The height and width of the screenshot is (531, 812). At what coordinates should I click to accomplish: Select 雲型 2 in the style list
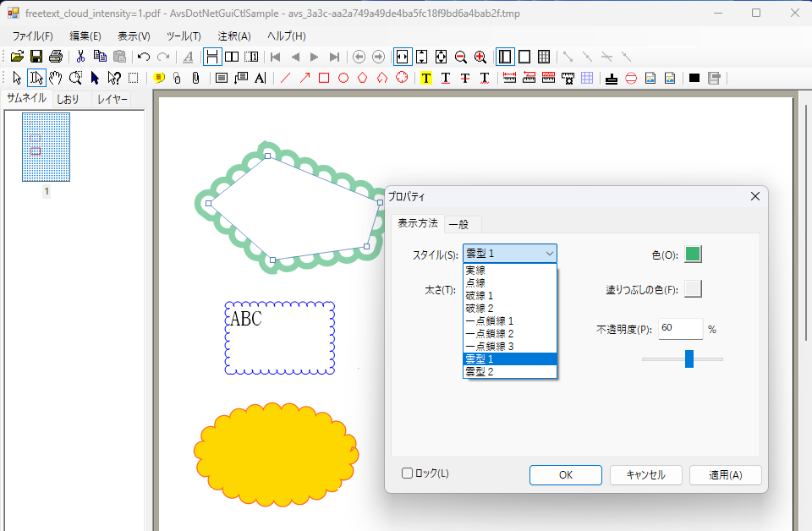480,371
